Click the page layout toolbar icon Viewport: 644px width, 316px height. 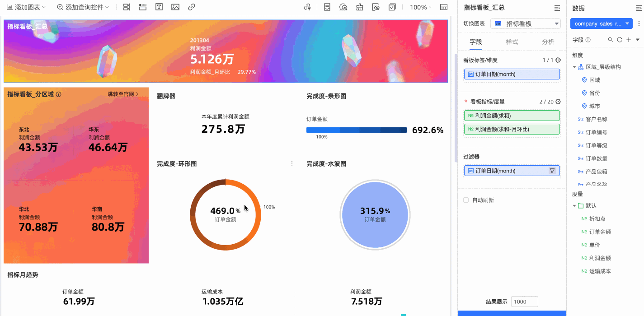(x=444, y=7)
